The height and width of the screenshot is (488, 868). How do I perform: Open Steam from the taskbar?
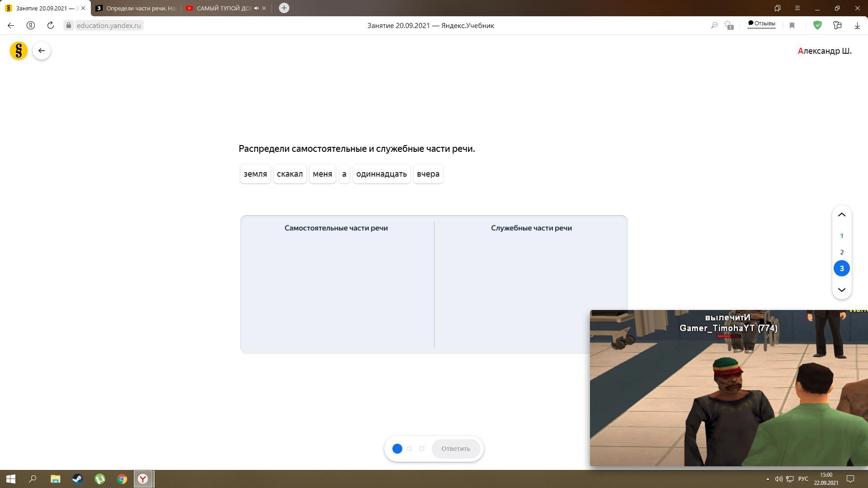[77, 479]
